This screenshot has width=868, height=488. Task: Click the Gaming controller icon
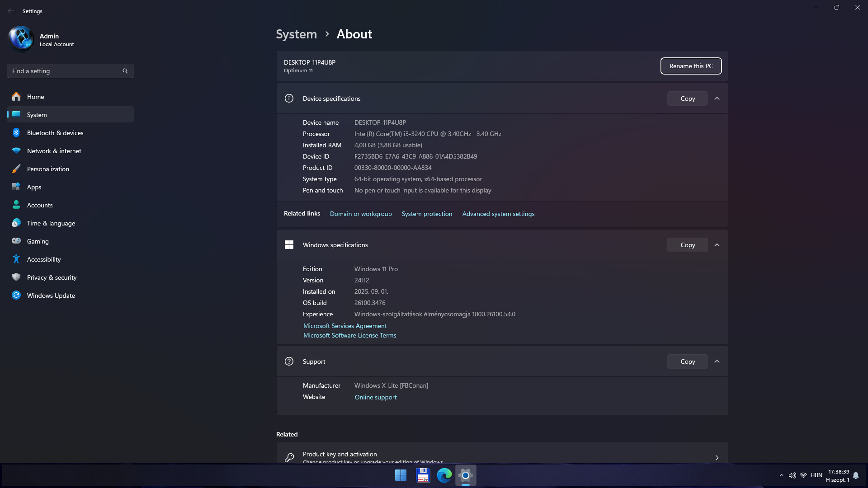tap(16, 241)
